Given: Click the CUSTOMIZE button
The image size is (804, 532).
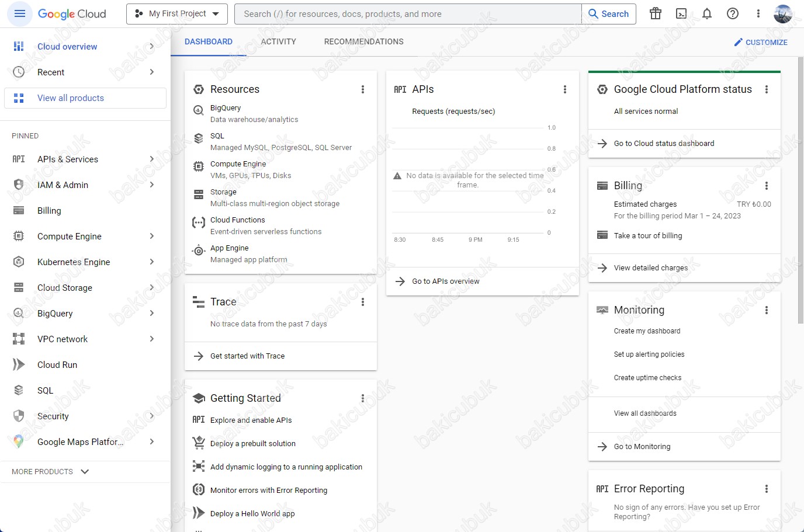Looking at the screenshot, I should click(x=761, y=42).
